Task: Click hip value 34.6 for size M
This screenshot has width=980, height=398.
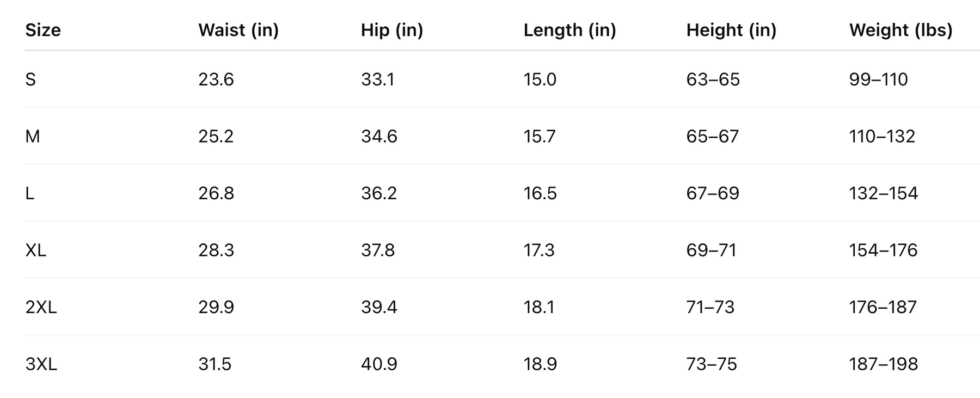Action: 379,136
